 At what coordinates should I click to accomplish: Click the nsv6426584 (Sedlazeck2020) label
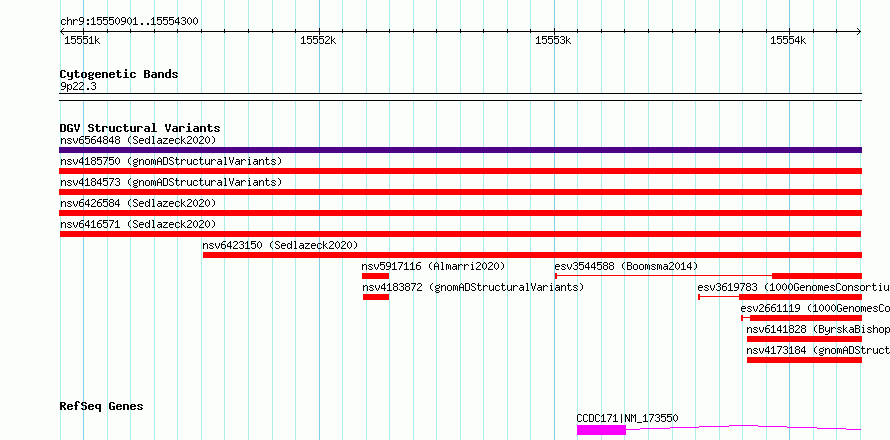click(138, 203)
